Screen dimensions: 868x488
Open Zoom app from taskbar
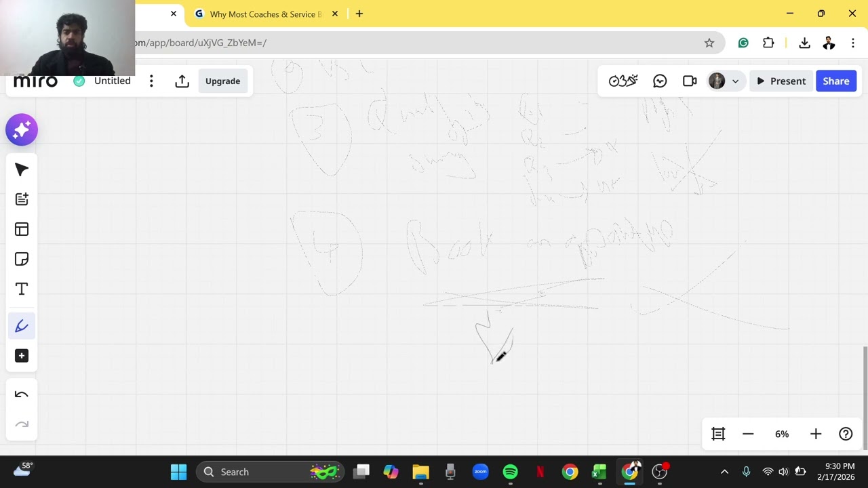pos(480,472)
